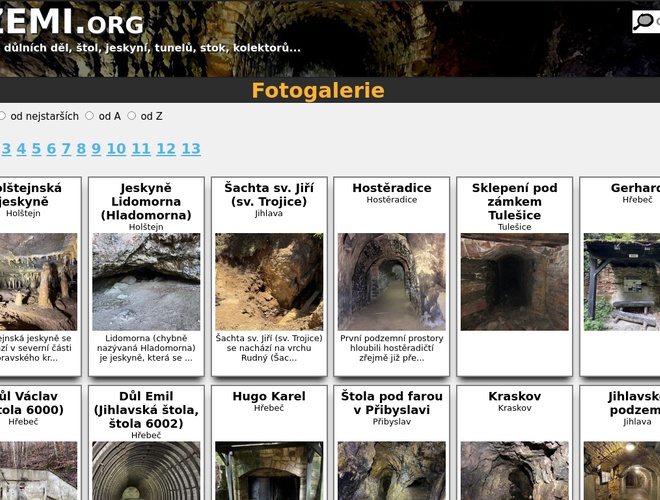Image resolution: width=660 pixels, height=500 pixels.
Task: View the Sklepení pod zámkem Tulešice photo
Action: (x=514, y=282)
